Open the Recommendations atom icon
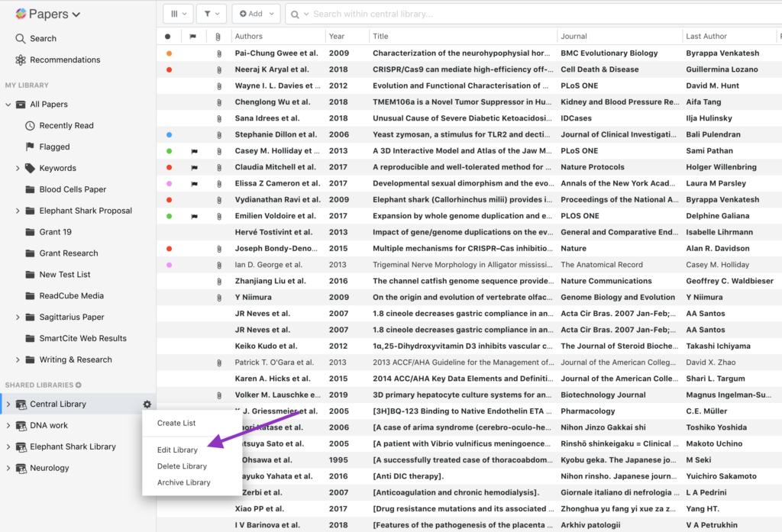Screen dimensions: 782x532 (x=21, y=60)
